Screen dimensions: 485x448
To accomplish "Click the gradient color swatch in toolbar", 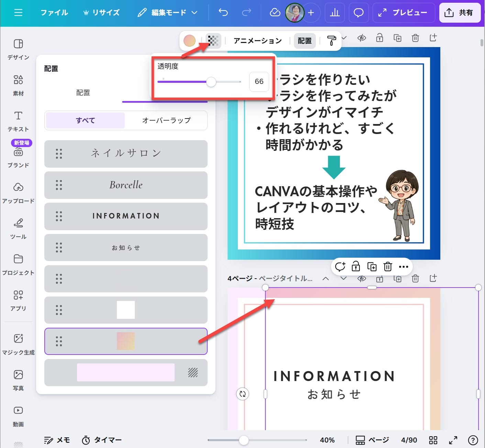I will pos(189,41).
